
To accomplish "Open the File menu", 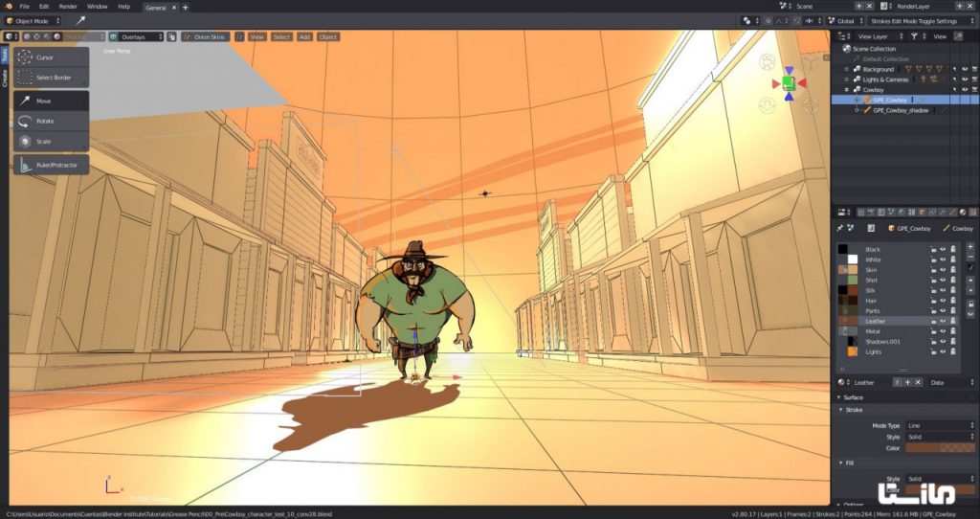I will click(x=24, y=7).
